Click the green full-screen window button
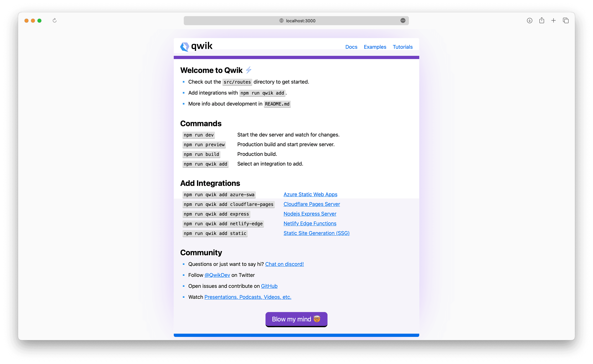 tap(40, 21)
